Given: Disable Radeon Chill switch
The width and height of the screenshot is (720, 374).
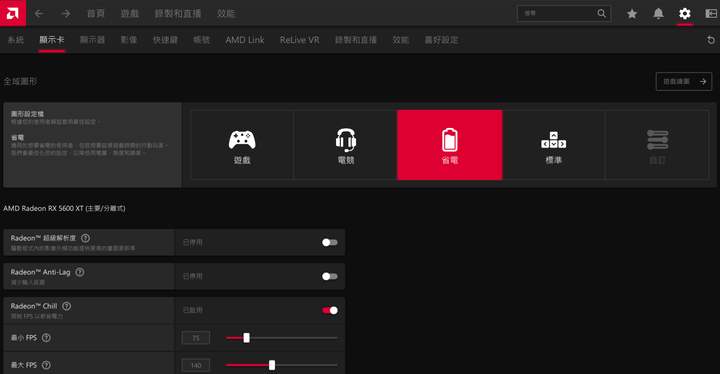Looking at the screenshot, I should 330,310.
